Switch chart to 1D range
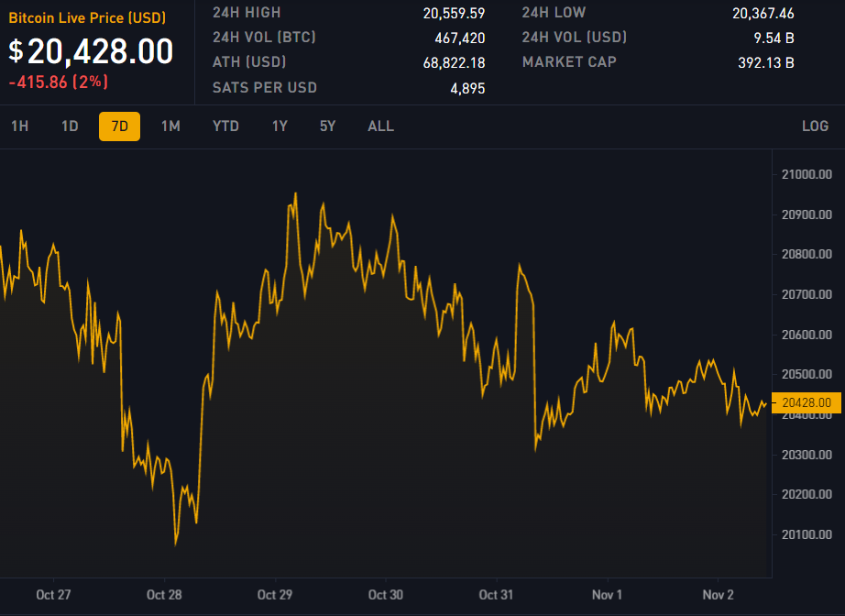845x616 pixels. click(70, 126)
